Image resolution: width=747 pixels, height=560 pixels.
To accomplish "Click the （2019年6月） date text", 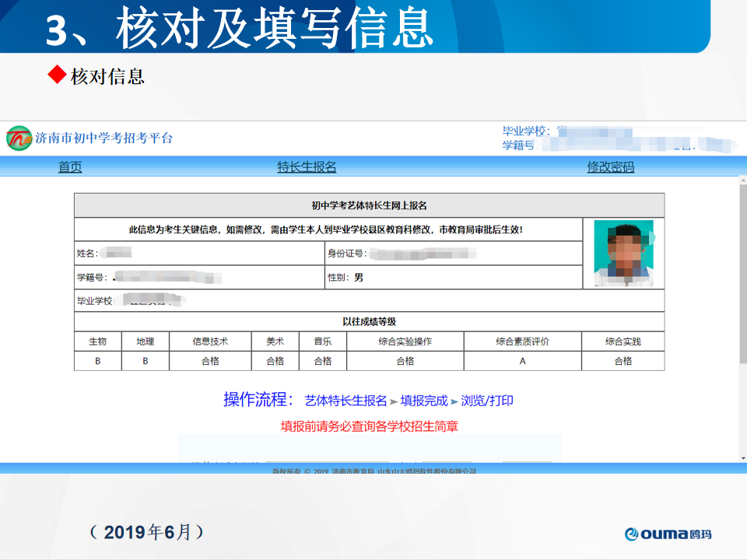I will pos(147,532).
